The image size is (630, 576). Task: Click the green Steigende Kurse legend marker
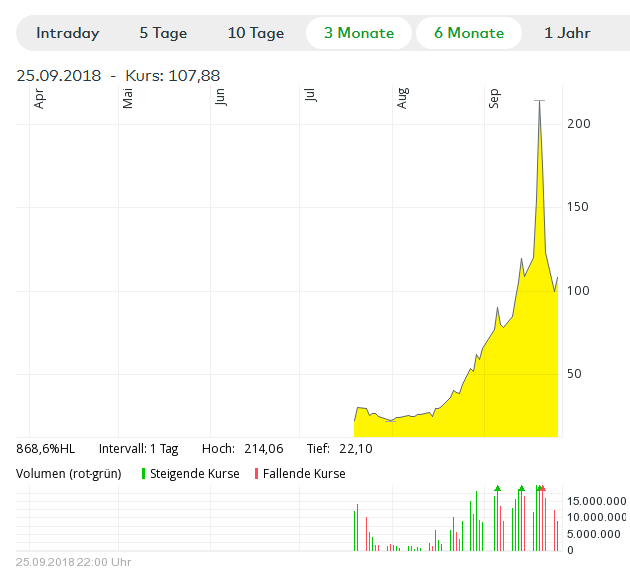point(144,473)
